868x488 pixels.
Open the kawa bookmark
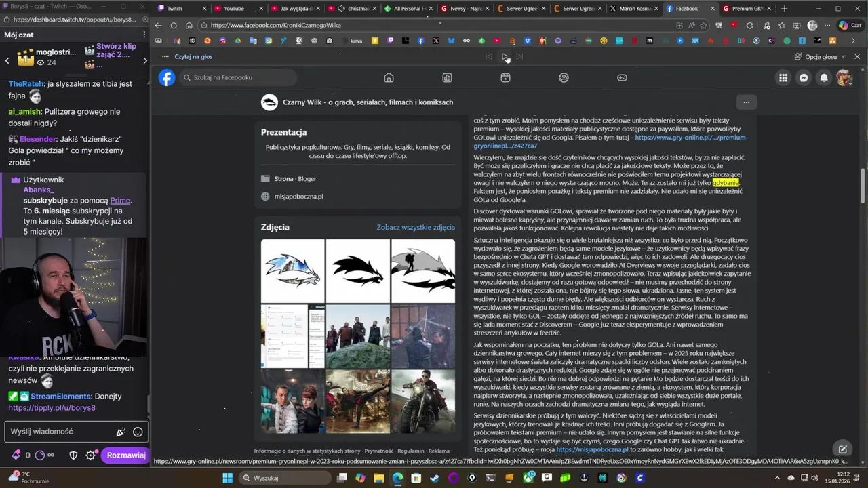coord(352,41)
